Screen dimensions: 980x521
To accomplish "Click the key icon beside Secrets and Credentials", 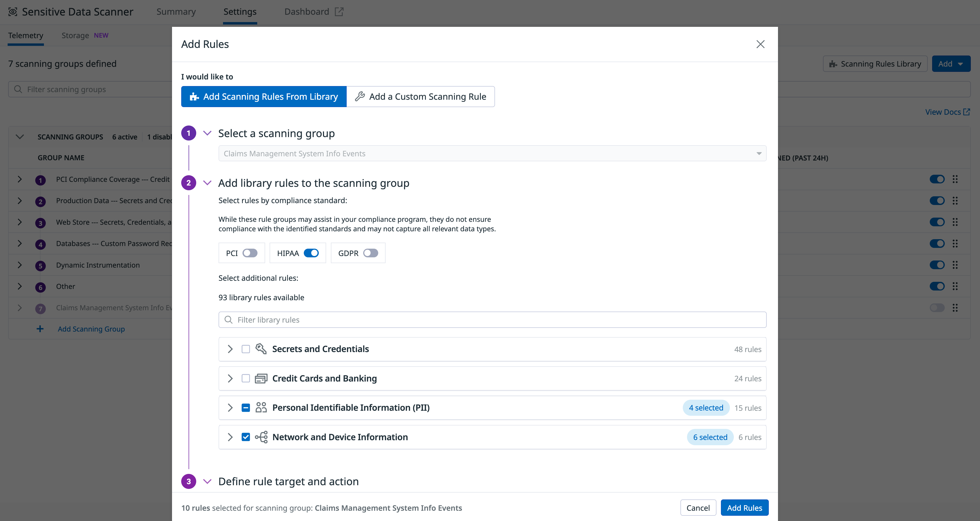I will tap(261, 349).
